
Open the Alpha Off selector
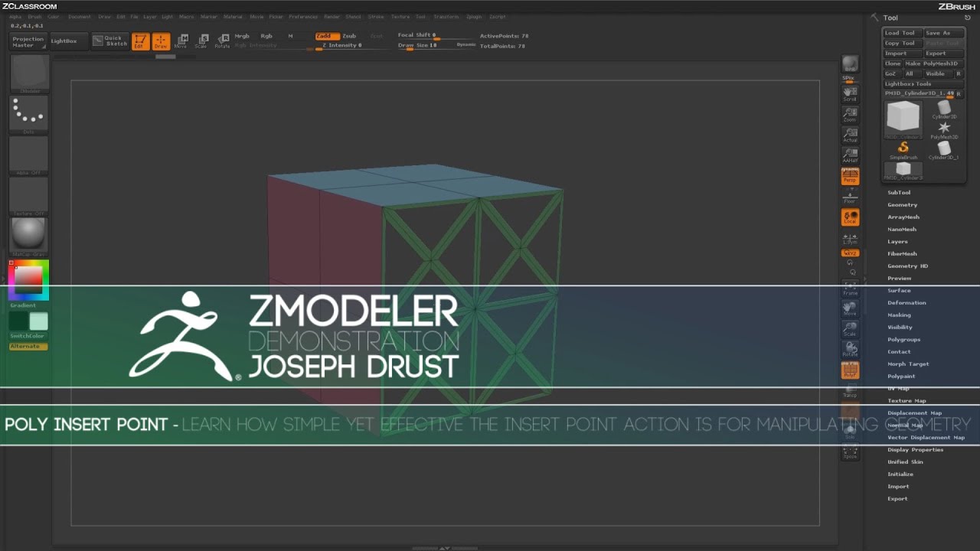(29, 155)
